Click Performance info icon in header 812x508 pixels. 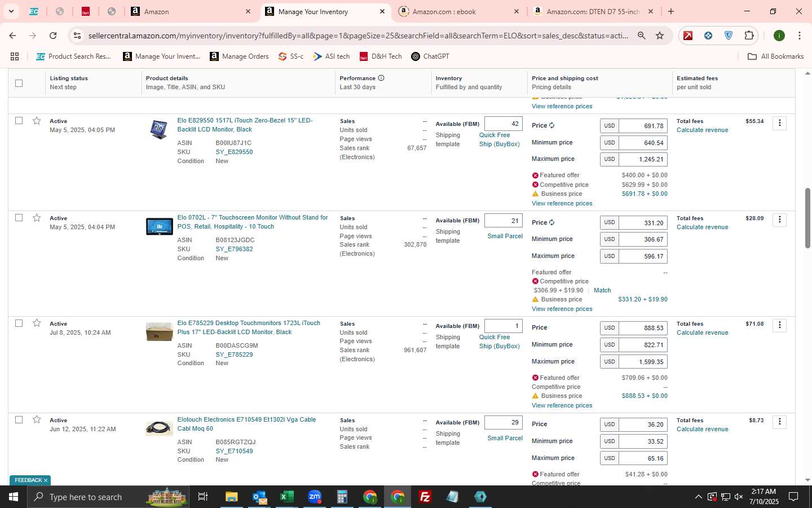(x=381, y=78)
